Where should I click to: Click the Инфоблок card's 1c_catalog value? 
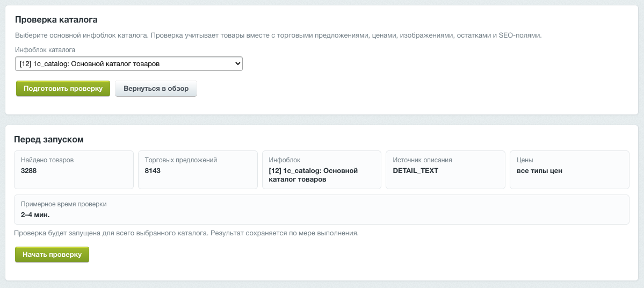click(x=313, y=175)
